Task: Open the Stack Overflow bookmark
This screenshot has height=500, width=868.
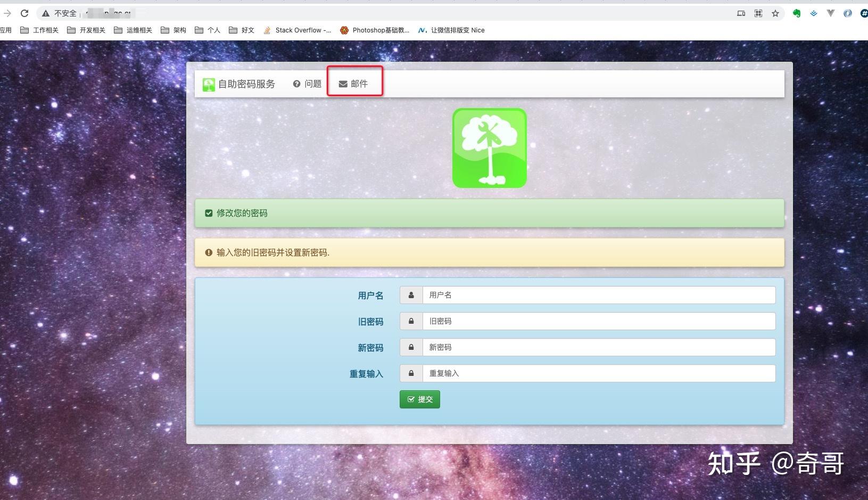Action: coord(296,30)
